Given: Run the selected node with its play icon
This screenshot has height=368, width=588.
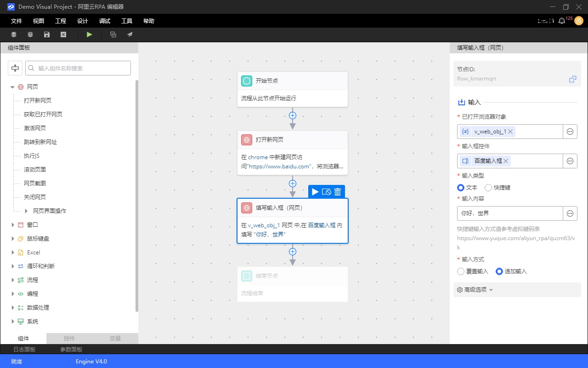Looking at the screenshot, I should click(x=315, y=192).
